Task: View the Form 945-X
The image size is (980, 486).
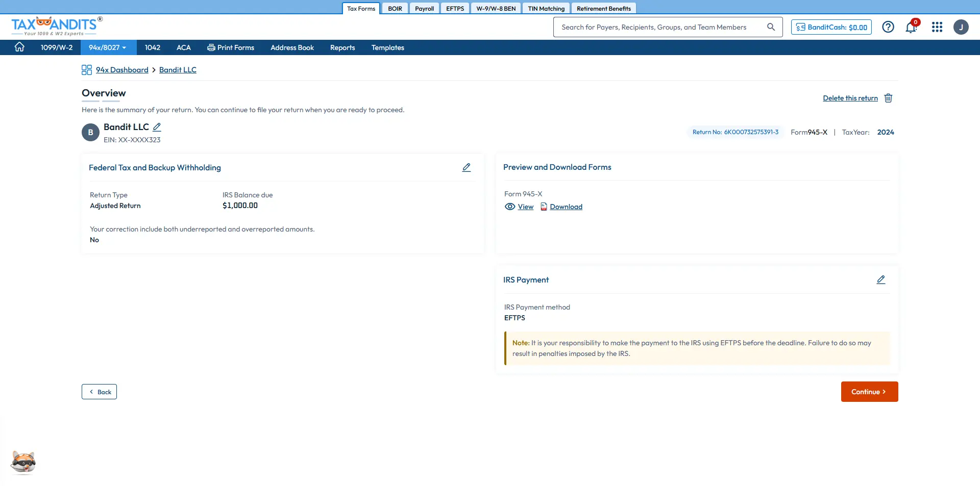Action: click(525, 207)
